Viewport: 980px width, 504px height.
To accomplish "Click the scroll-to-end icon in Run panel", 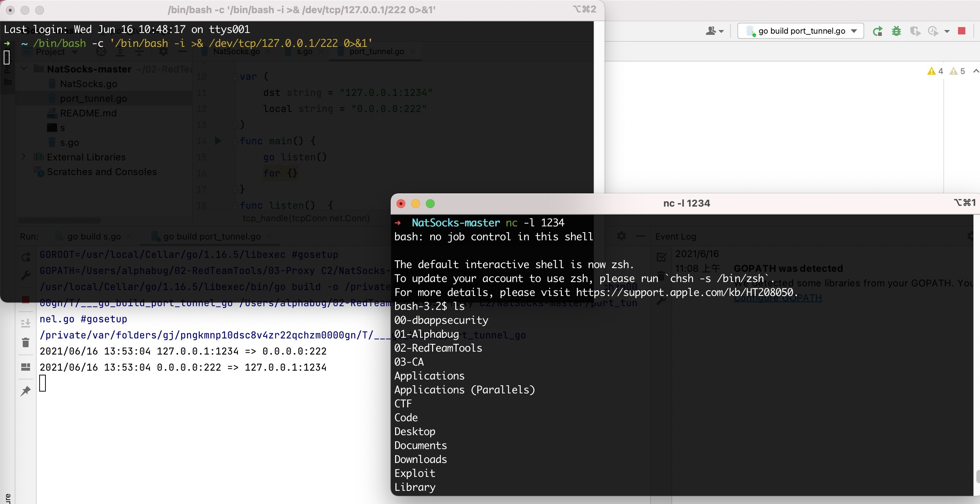I will click(x=26, y=323).
